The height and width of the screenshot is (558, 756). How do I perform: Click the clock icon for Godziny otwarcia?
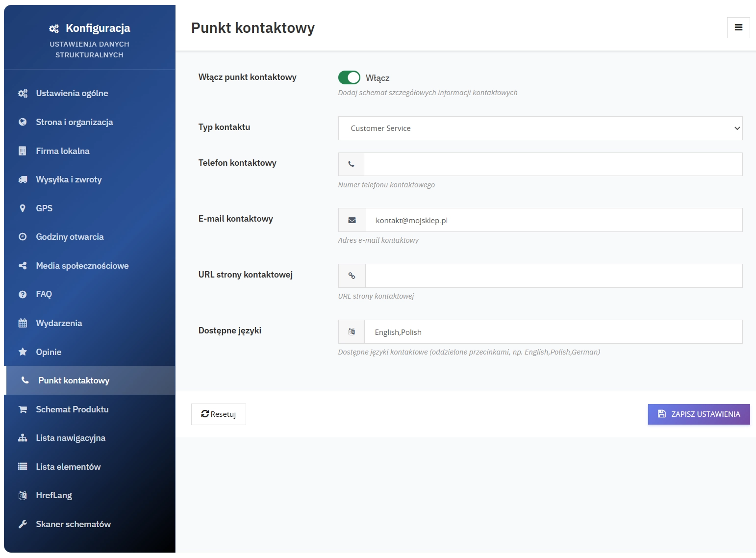(x=23, y=237)
